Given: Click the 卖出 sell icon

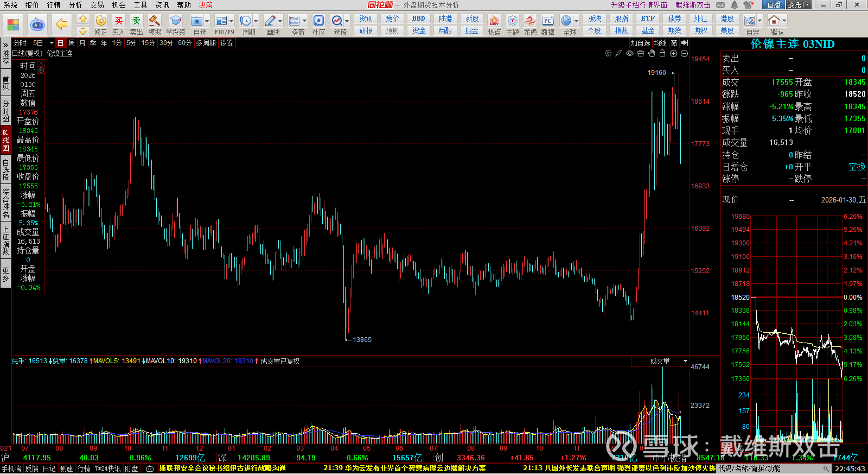Looking at the screenshot, I should (x=136, y=21).
